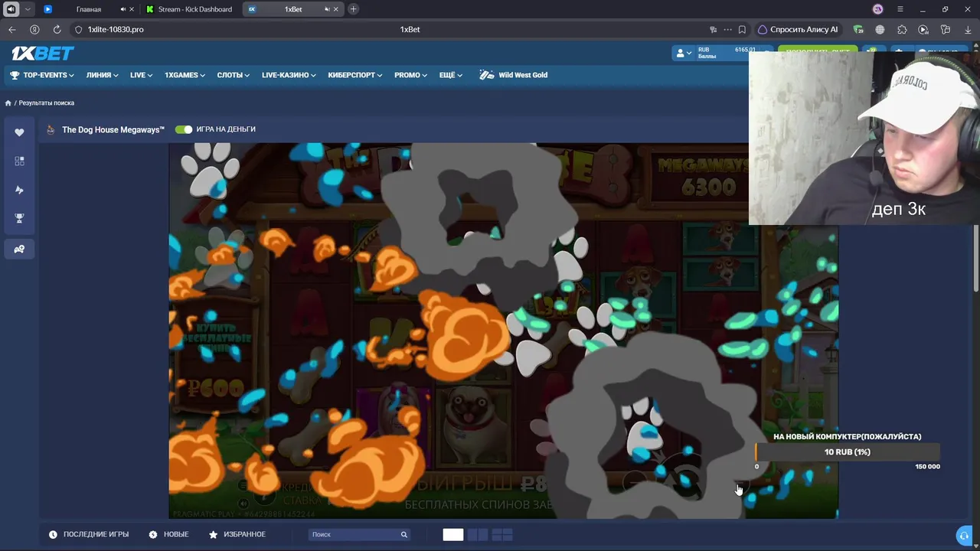Open the account profile button in the header

(x=683, y=53)
